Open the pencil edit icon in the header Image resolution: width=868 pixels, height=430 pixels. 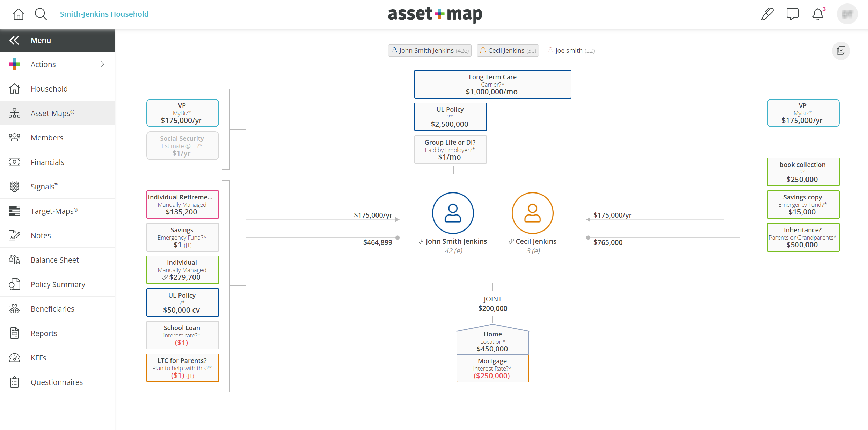point(767,14)
